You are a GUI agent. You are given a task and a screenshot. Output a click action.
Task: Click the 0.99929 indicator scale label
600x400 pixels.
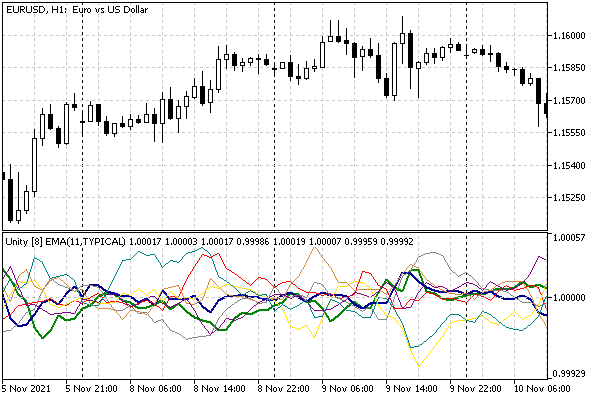pyautogui.click(x=569, y=374)
